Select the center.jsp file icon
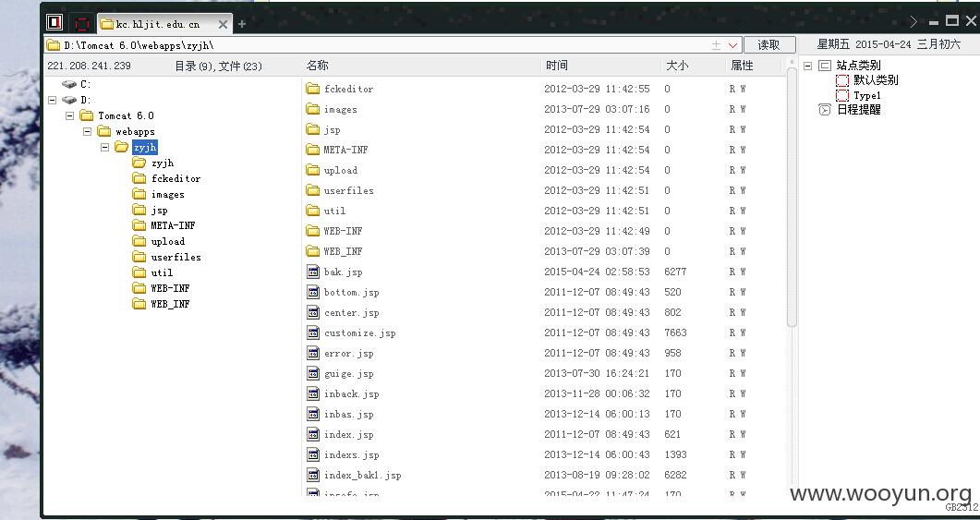This screenshot has width=980, height=520. pyautogui.click(x=313, y=312)
